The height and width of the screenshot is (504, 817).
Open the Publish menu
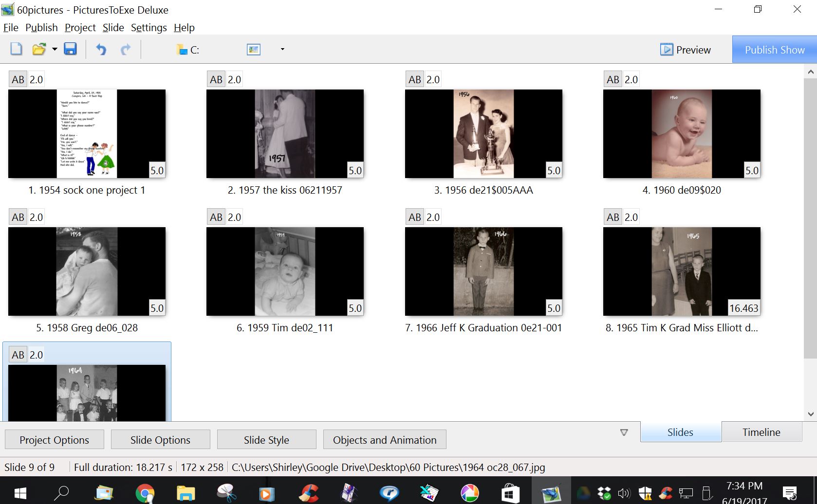click(x=41, y=28)
